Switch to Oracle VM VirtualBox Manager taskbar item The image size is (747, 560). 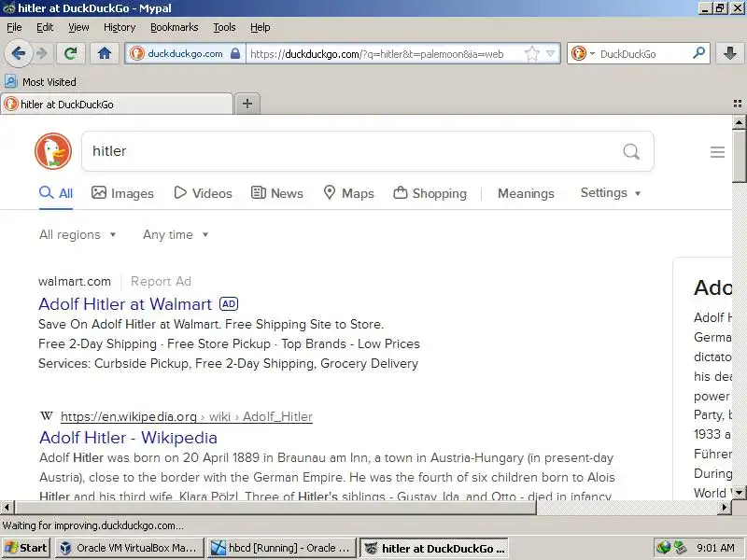click(x=130, y=548)
